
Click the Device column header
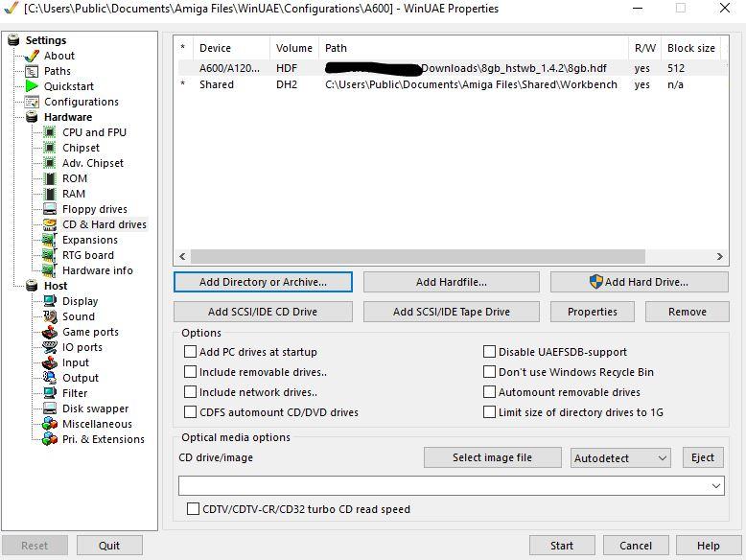[x=232, y=48]
